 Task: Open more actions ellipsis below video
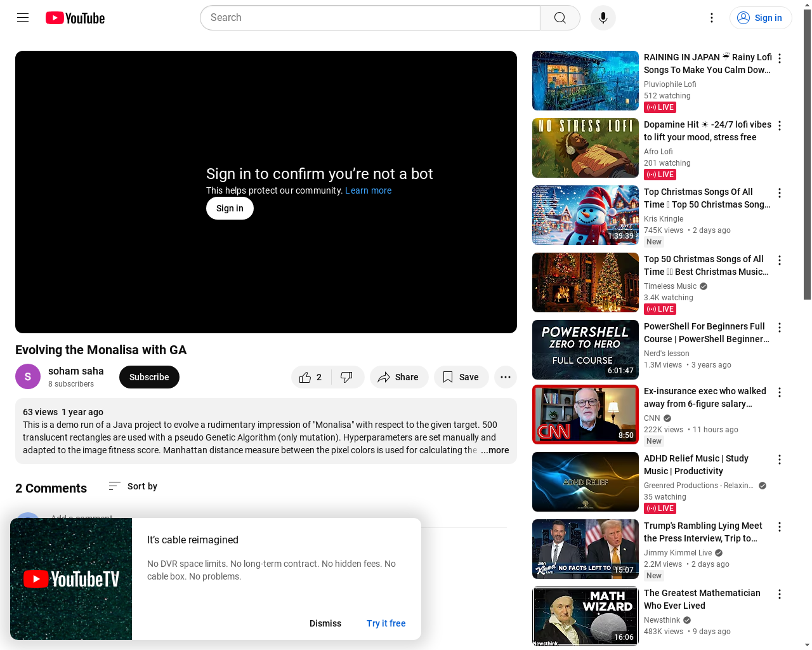[506, 377]
